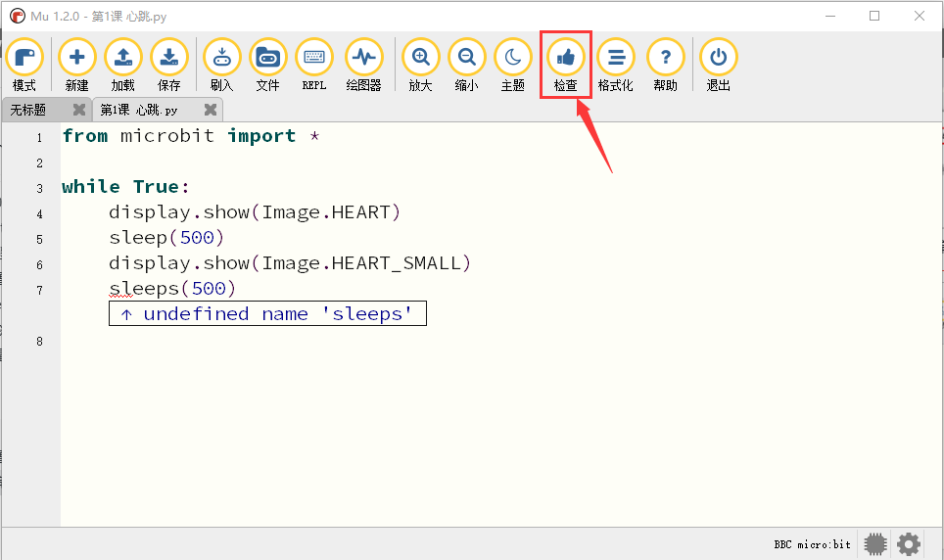Save the file with 保存
This screenshot has width=944, height=560.
tap(169, 65)
